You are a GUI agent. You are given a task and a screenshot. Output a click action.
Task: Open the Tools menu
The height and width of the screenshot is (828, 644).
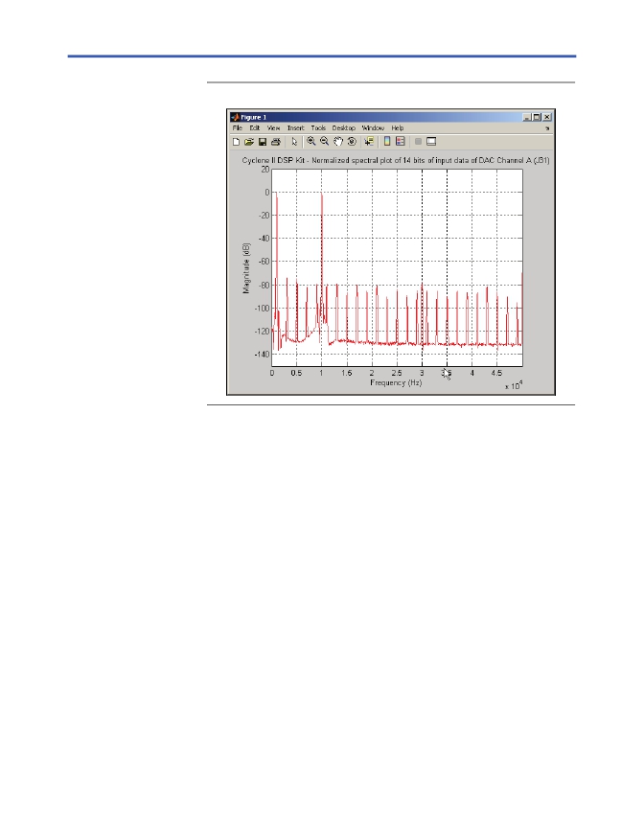pos(318,127)
